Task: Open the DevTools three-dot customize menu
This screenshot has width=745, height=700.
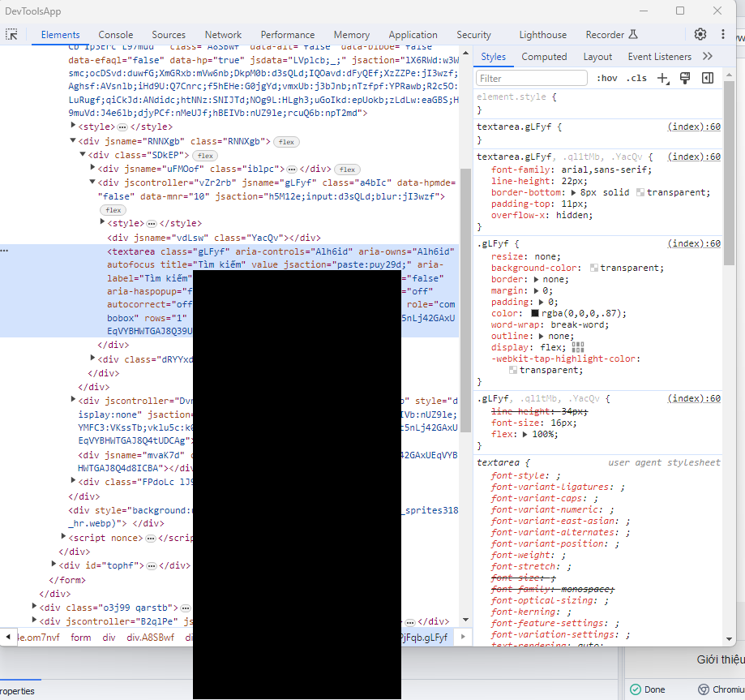Action: [721, 34]
